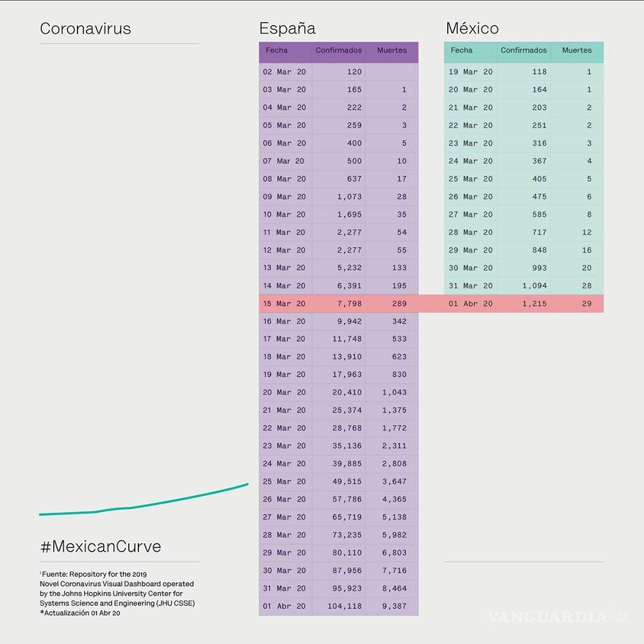This screenshot has height=644, width=644.
Task: Click the Muertes header in México table
Action: [x=577, y=51]
